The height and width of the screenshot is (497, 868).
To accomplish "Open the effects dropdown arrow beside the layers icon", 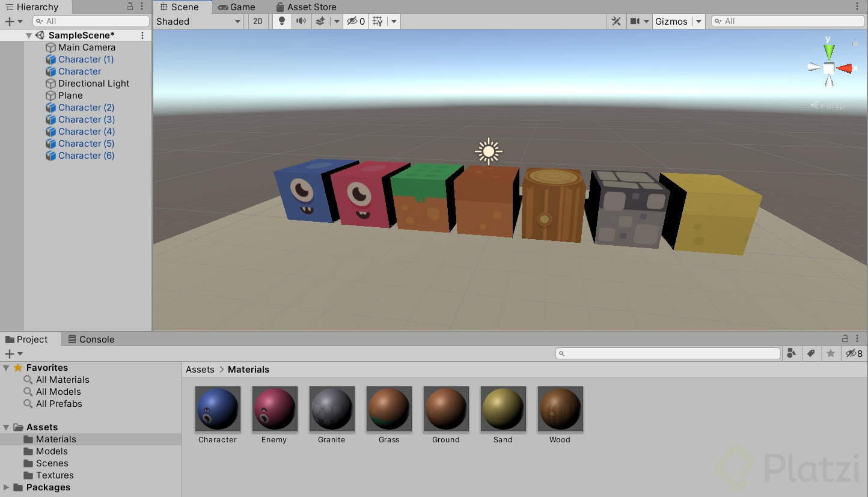I will [x=337, y=21].
